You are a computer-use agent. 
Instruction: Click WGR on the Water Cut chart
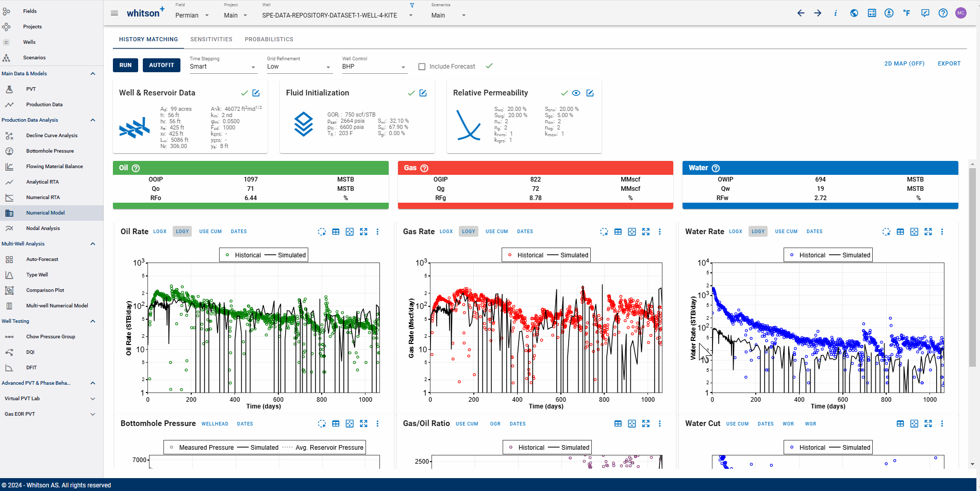(811, 424)
